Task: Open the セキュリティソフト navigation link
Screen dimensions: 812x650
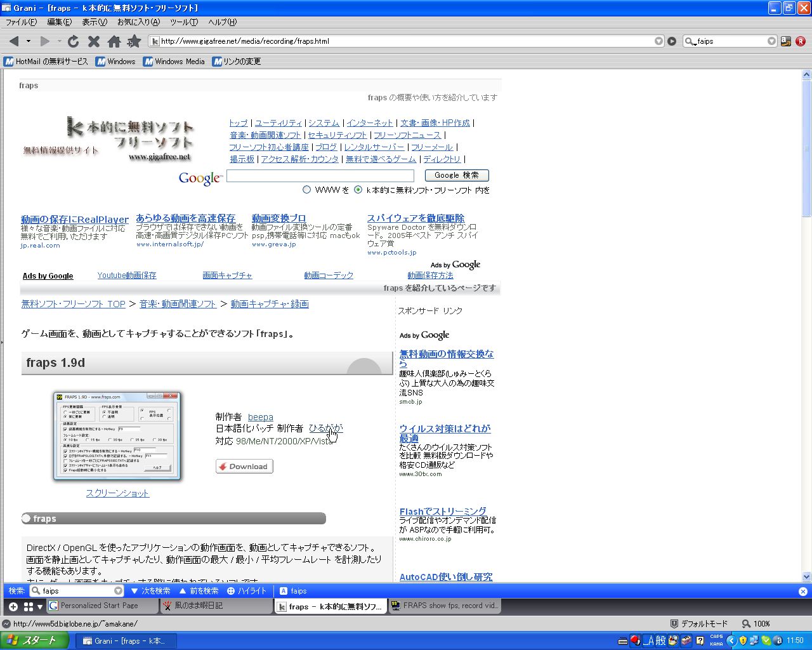Action: 337,135
